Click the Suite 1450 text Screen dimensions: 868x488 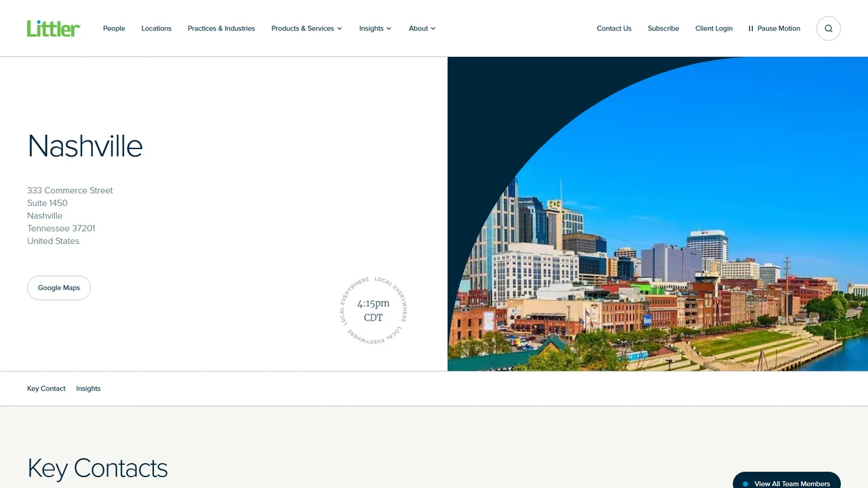(47, 203)
